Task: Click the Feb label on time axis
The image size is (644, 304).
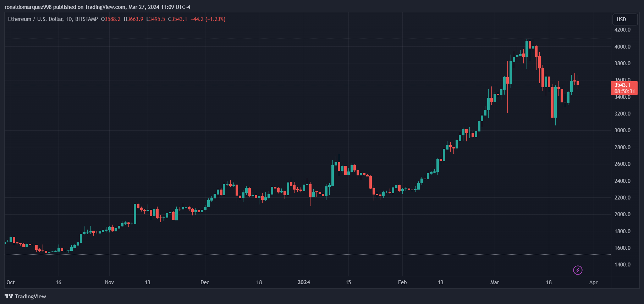Action: [402, 282]
